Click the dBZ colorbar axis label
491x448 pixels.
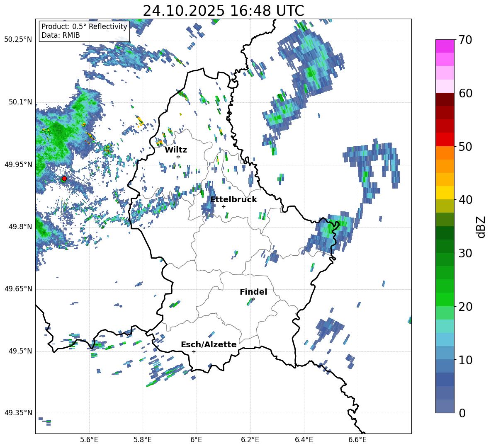click(x=481, y=227)
